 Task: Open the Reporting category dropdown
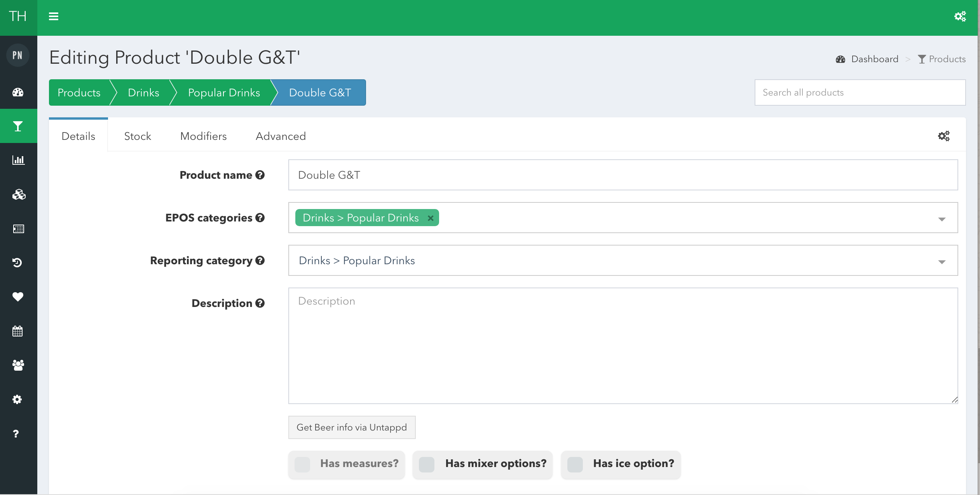click(623, 260)
